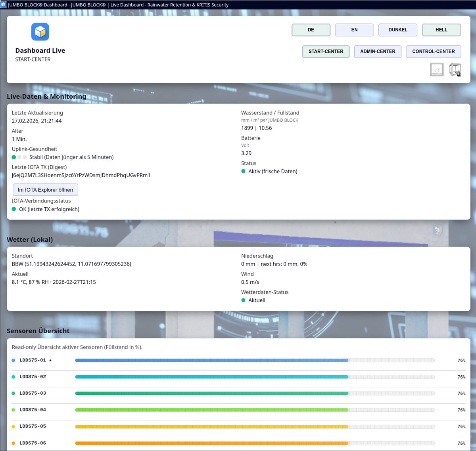Click the Wetterdaten-Status green dot

(244, 300)
